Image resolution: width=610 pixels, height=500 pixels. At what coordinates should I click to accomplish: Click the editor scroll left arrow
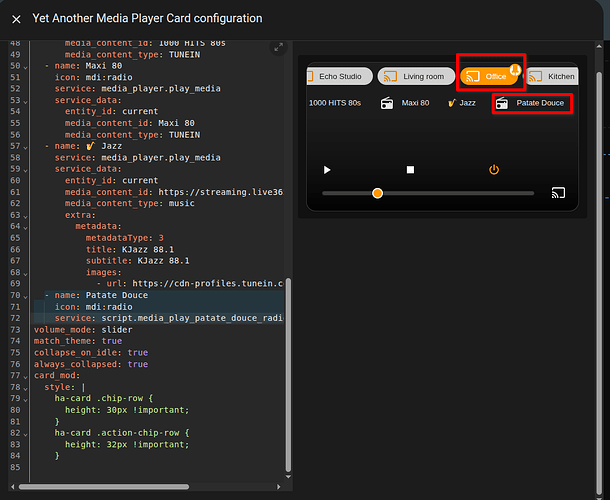point(12,487)
